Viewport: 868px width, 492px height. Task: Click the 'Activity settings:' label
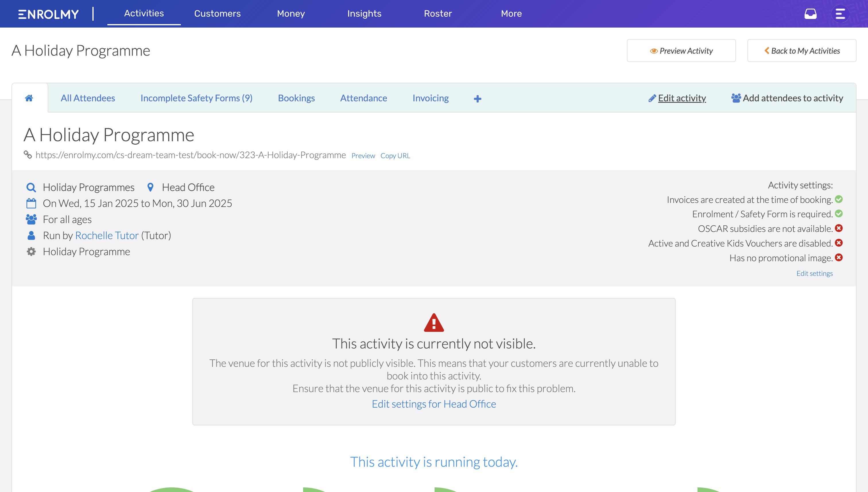[x=801, y=185]
